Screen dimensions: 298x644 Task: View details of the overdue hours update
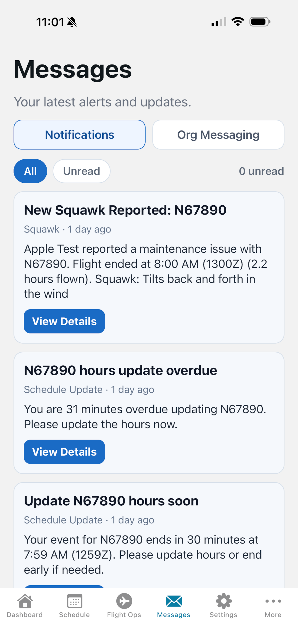64,452
